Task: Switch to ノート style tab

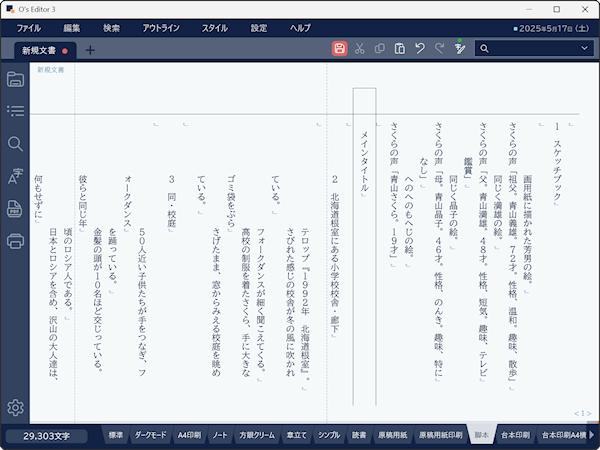Action: 220,435
